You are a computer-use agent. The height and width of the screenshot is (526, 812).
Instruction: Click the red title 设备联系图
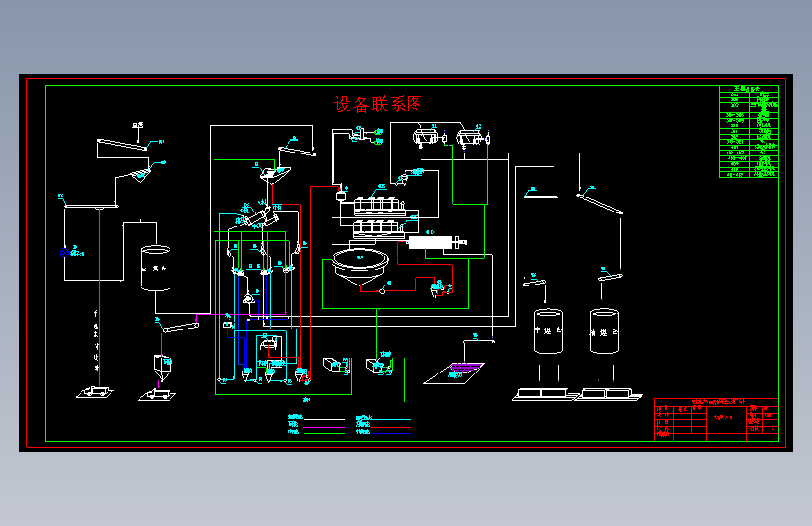[x=378, y=104]
